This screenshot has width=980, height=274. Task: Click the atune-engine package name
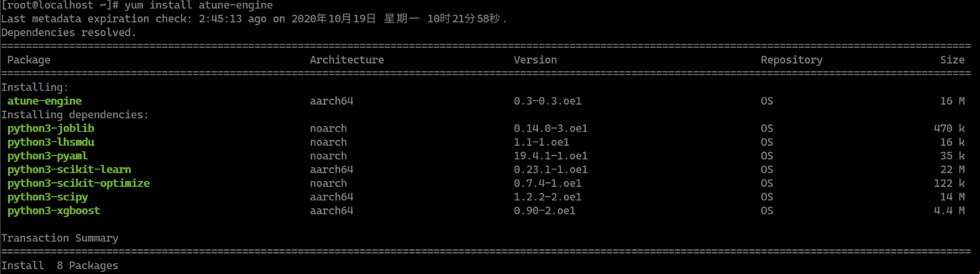click(44, 101)
